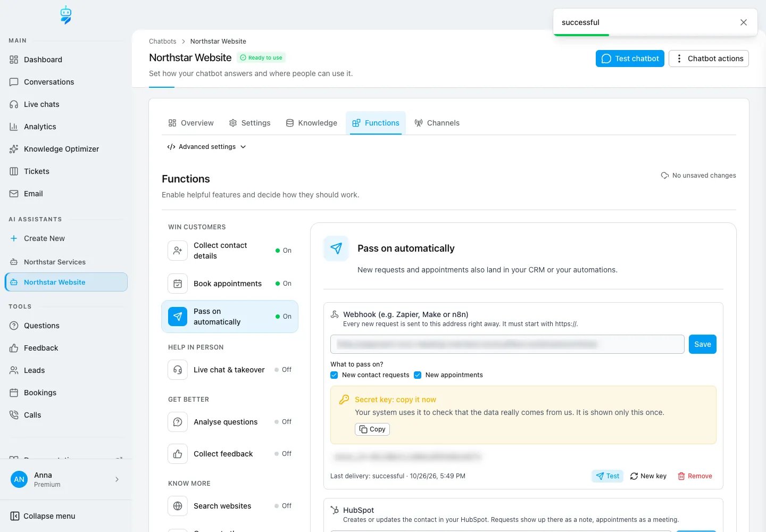Select the Pass on automatically function
Viewport: 766px width, 532px height.
[x=230, y=317]
